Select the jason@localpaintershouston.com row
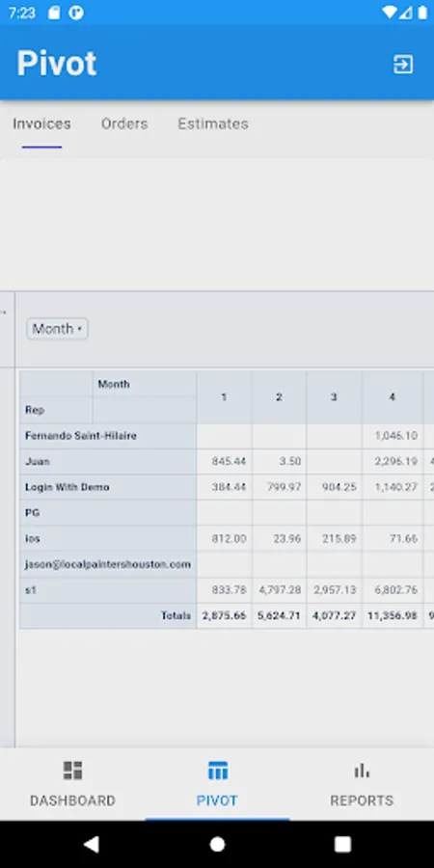The height and width of the screenshot is (868, 434). point(108,564)
